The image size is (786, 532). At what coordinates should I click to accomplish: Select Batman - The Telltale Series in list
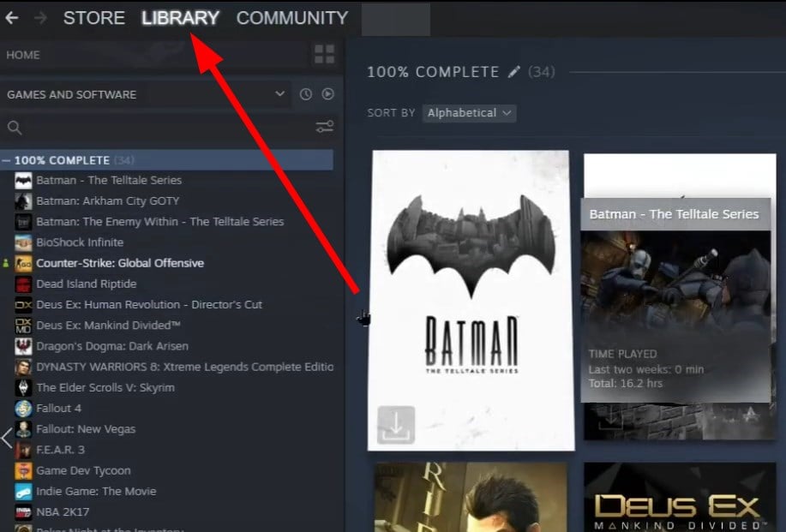pos(109,181)
